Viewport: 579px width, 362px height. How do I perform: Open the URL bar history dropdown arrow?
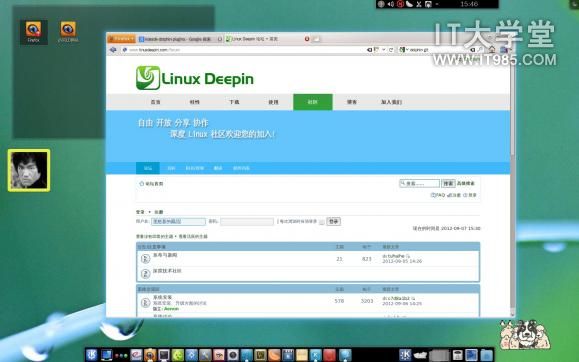pos(384,49)
